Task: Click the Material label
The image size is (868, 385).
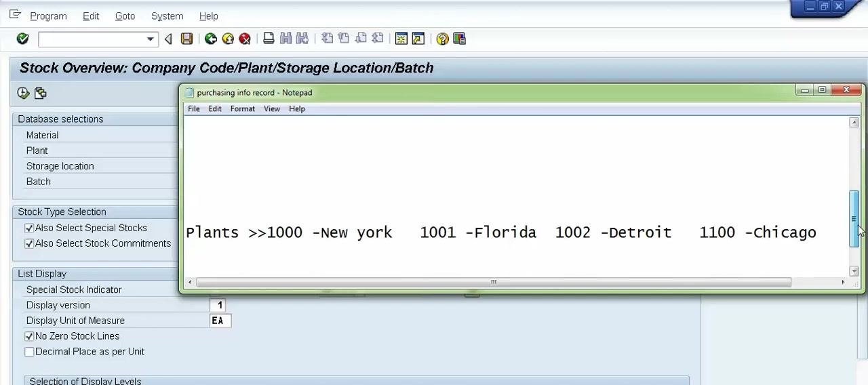Action: point(42,135)
